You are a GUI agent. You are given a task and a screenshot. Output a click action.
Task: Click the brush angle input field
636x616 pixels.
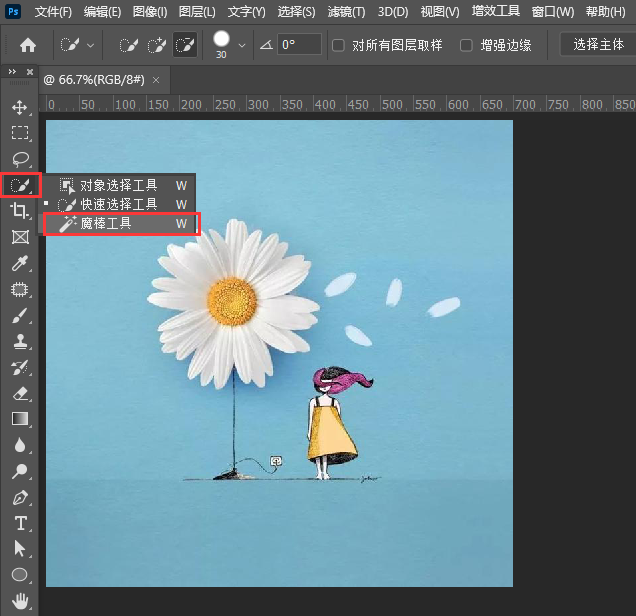click(299, 45)
